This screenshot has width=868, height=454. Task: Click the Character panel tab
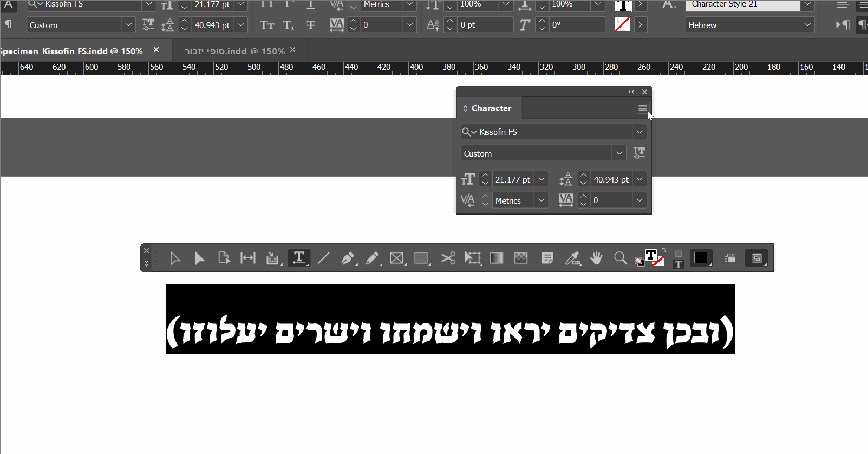(x=491, y=108)
